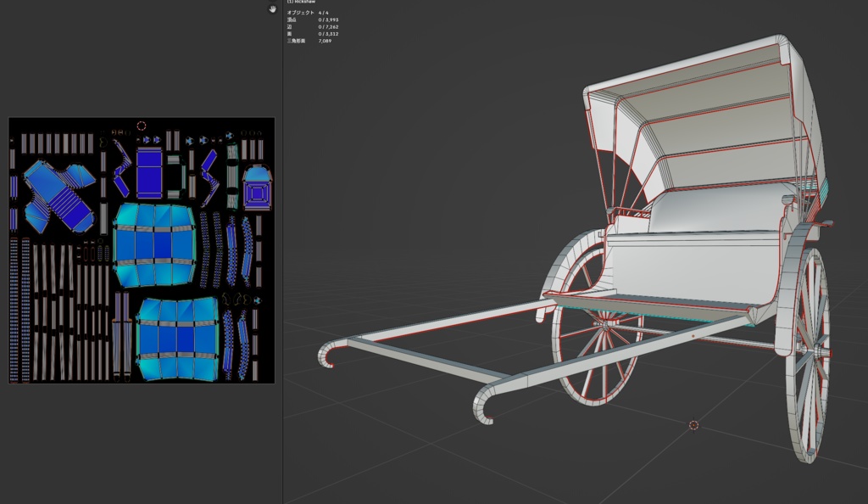
Task: Select the small red dashed circle atop the UV map
Action: (143, 126)
